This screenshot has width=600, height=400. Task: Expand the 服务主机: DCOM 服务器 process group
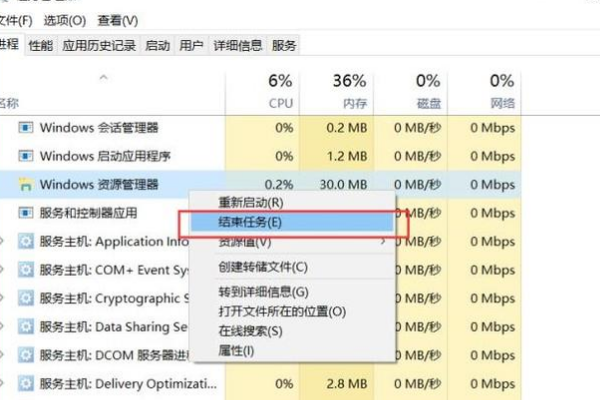3,355
